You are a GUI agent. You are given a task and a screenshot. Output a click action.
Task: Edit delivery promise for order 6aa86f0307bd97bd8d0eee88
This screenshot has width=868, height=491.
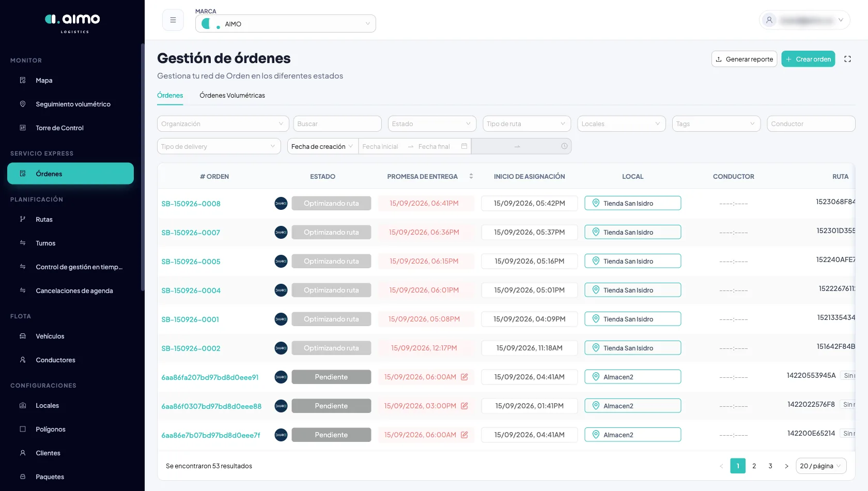(464, 406)
